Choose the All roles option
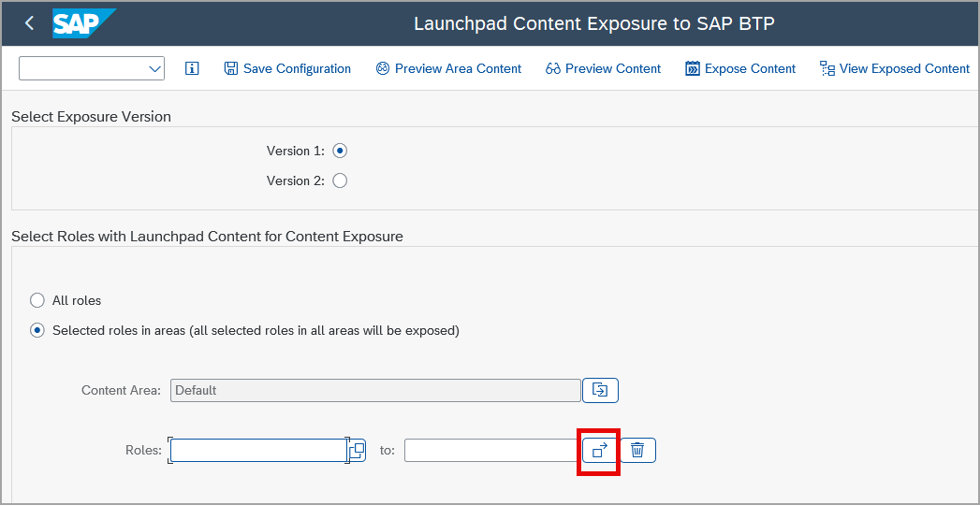Viewport: 980px width, 505px height. 37,300
